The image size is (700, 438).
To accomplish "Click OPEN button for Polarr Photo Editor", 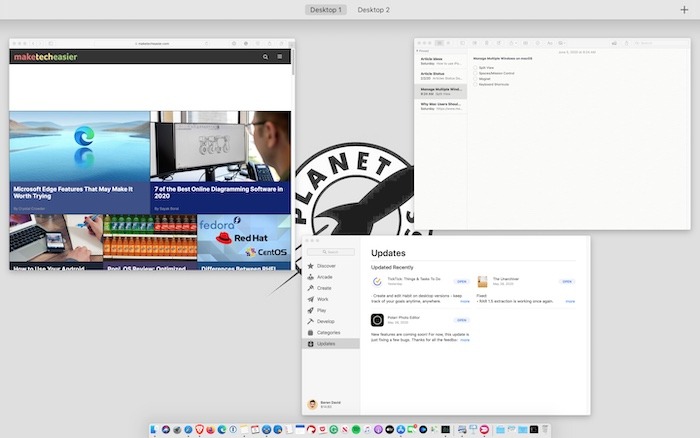I will pos(462,320).
